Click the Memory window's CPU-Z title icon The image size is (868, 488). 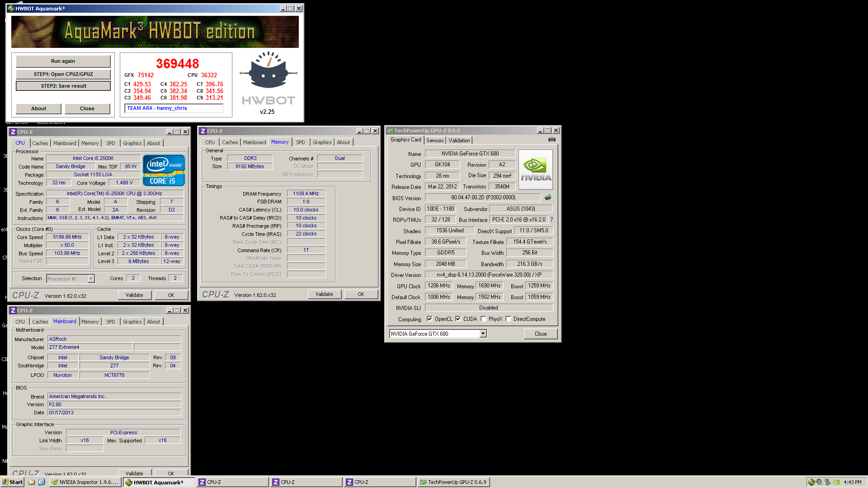[x=203, y=131]
